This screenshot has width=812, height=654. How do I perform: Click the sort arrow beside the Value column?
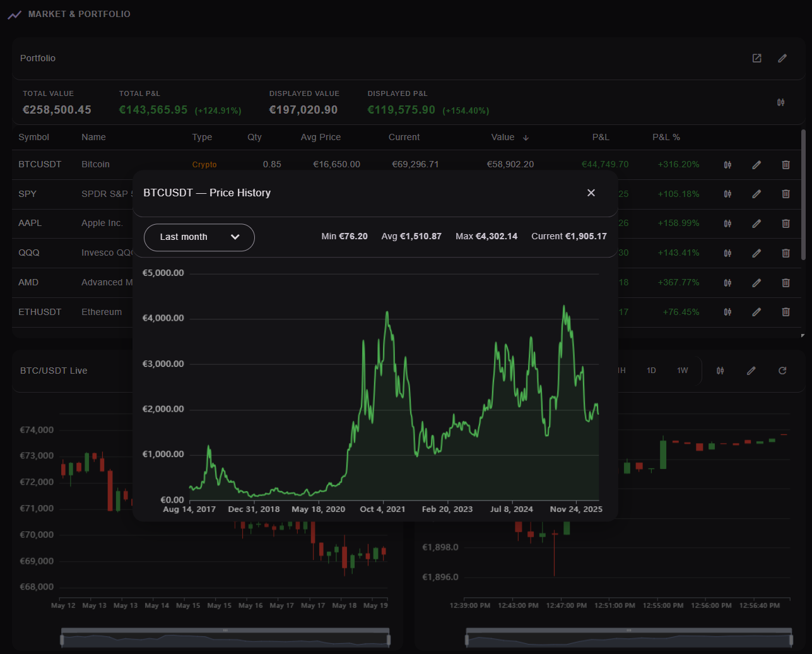click(526, 138)
